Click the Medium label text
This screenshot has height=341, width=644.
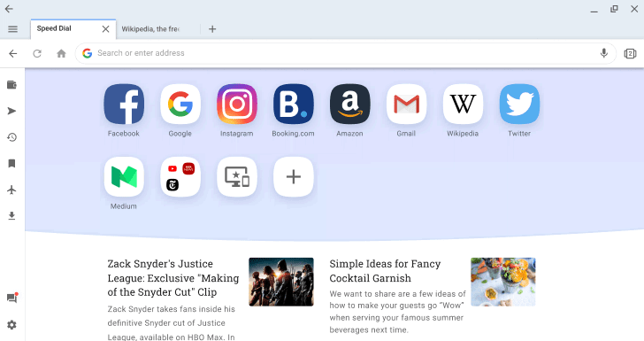124,206
